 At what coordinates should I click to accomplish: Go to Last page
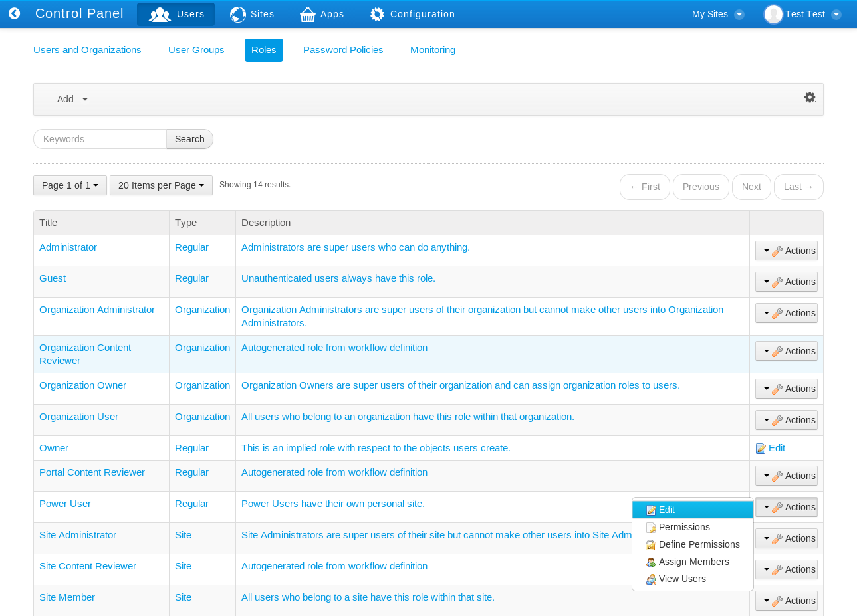pyautogui.click(x=798, y=187)
